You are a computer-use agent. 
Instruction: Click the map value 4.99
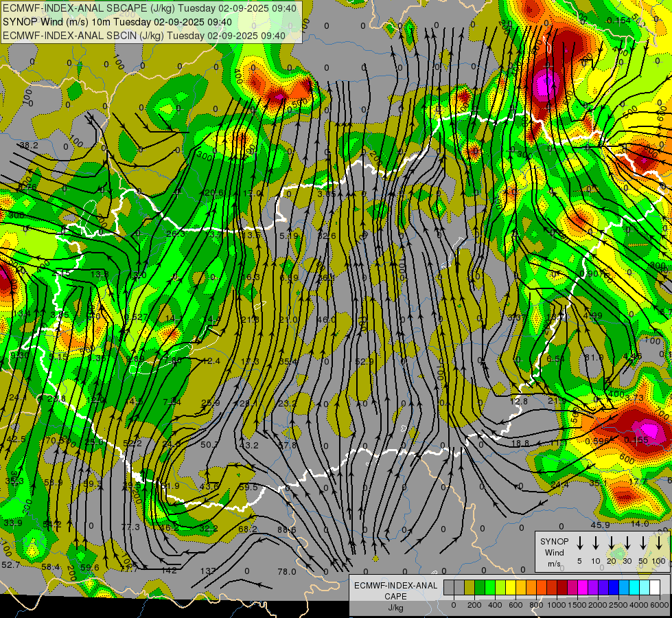point(593,316)
